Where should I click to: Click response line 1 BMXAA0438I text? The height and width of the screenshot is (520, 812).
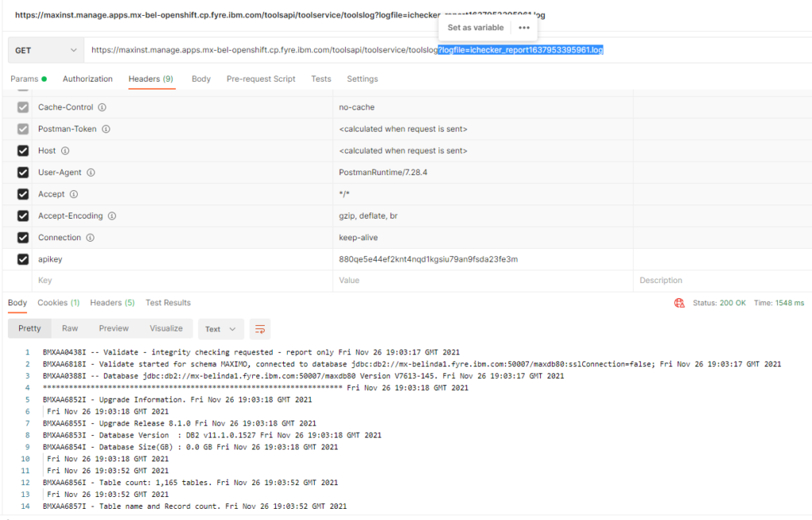pos(251,352)
